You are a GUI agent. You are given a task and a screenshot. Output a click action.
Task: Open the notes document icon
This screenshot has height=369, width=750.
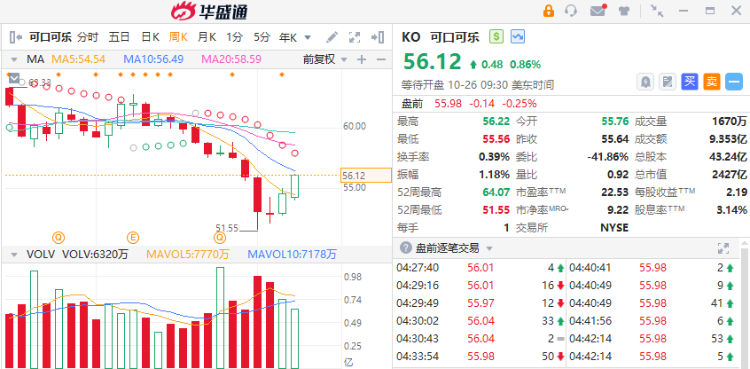(668, 82)
